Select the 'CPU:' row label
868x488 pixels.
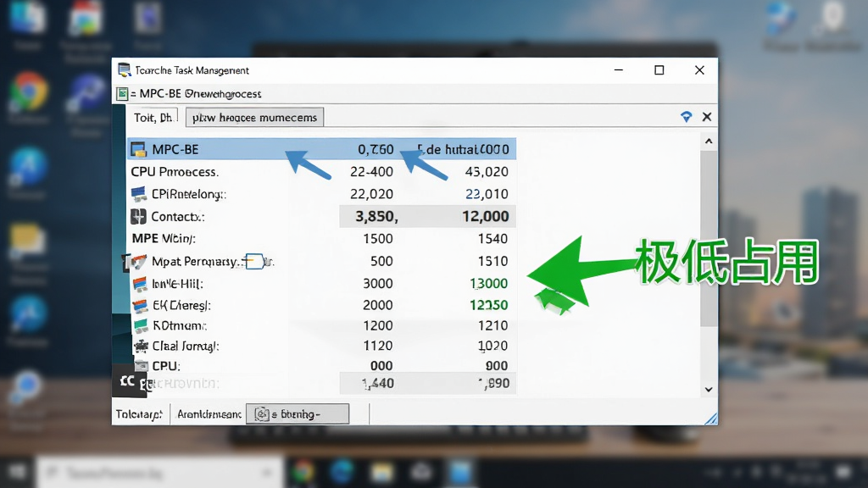[x=166, y=366]
